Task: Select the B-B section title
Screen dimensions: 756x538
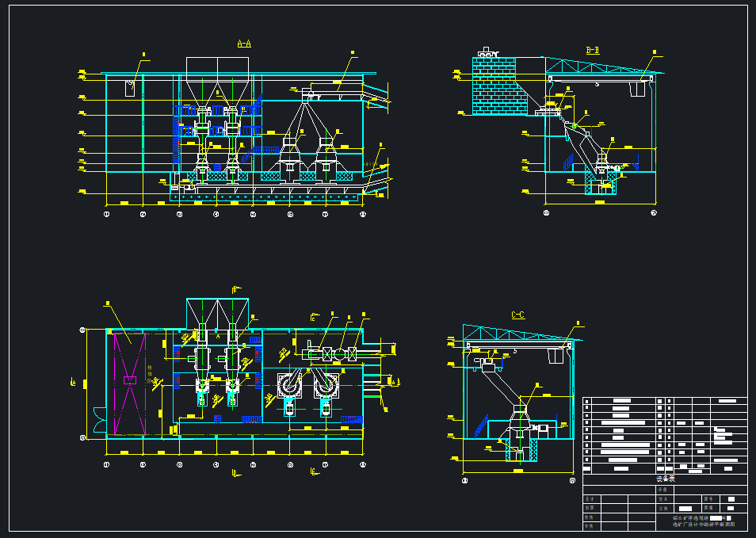Action: (593, 50)
